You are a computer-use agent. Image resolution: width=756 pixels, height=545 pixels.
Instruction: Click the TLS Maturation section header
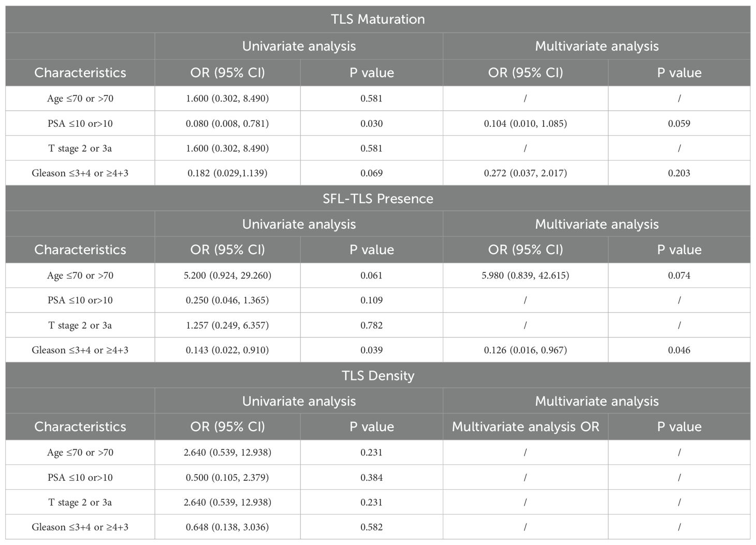(377, 19)
